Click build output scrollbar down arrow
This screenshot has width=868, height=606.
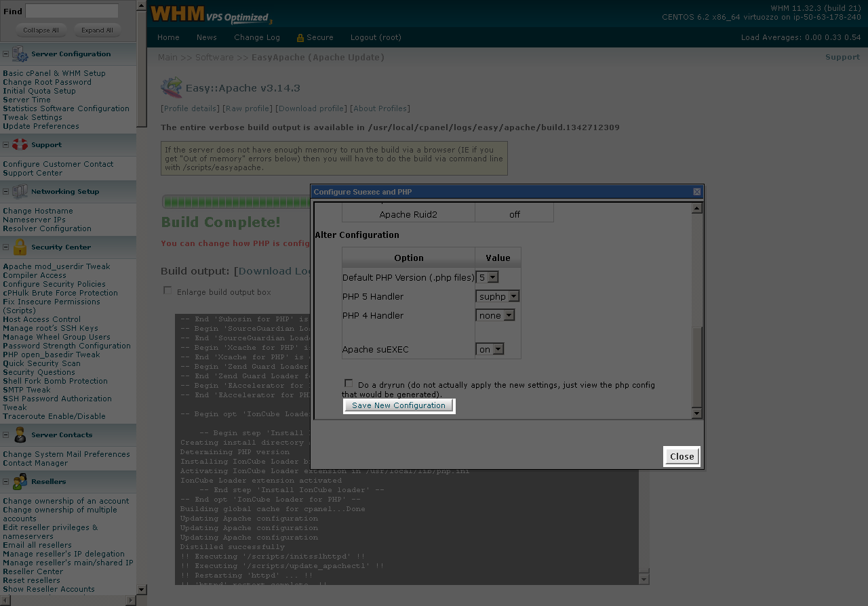click(x=644, y=580)
